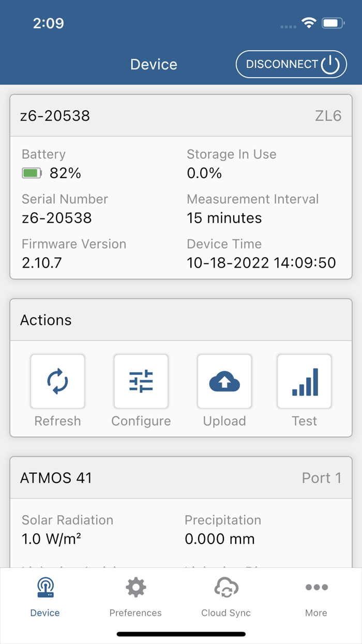Open Preferences gear icon
362x644 pixels.
(135, 587)
